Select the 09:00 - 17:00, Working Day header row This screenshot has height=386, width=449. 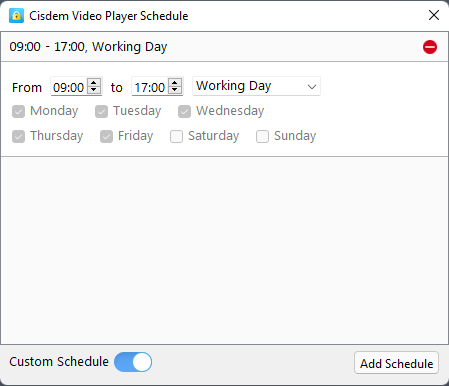click(224, 47)
